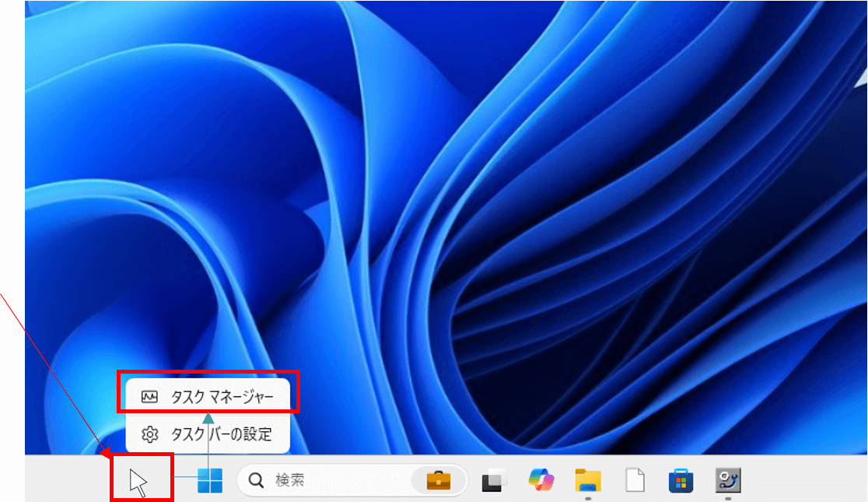Image resolution: width=868 pixels, height=502 pixels.
Task: Open Task View from the taskbar
Action: [492, 481]
